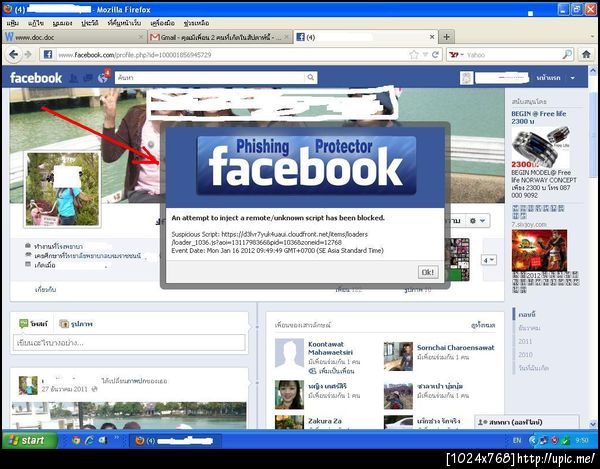Image resolution: width=600 pixels, height=469 pixels.
Task: Click the see-all link in friends box
Action: 483,325
